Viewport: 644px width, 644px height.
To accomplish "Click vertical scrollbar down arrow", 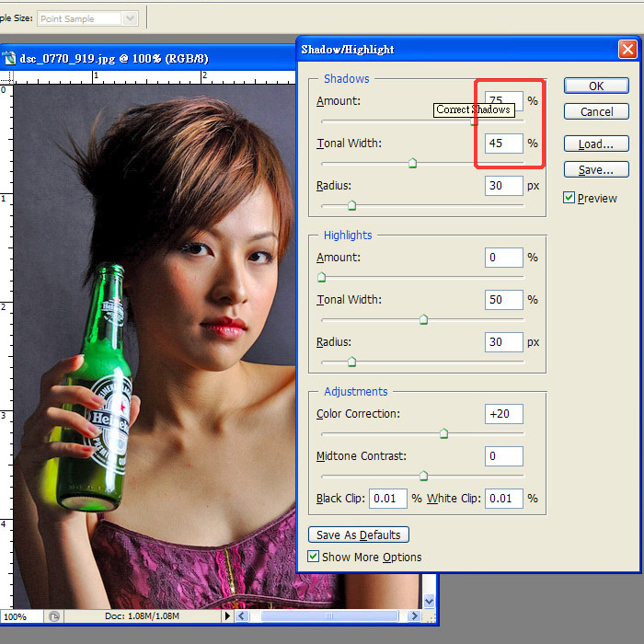I will (x=429, y=601).
